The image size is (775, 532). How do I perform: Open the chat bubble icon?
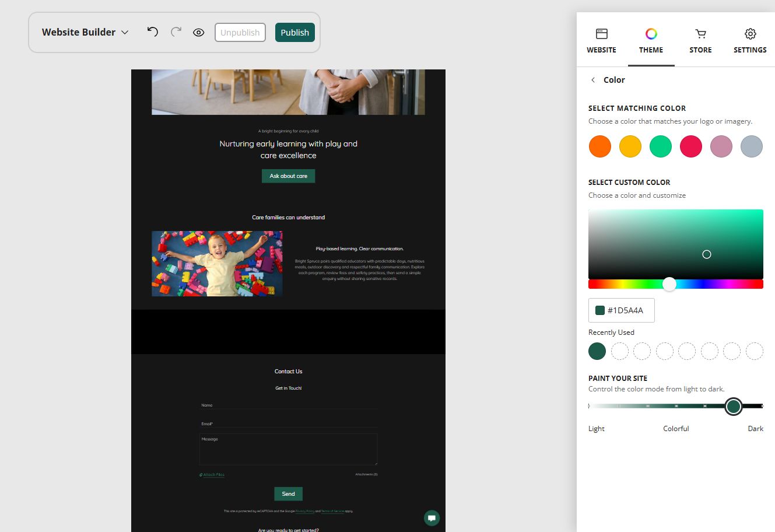pos(432,518)
